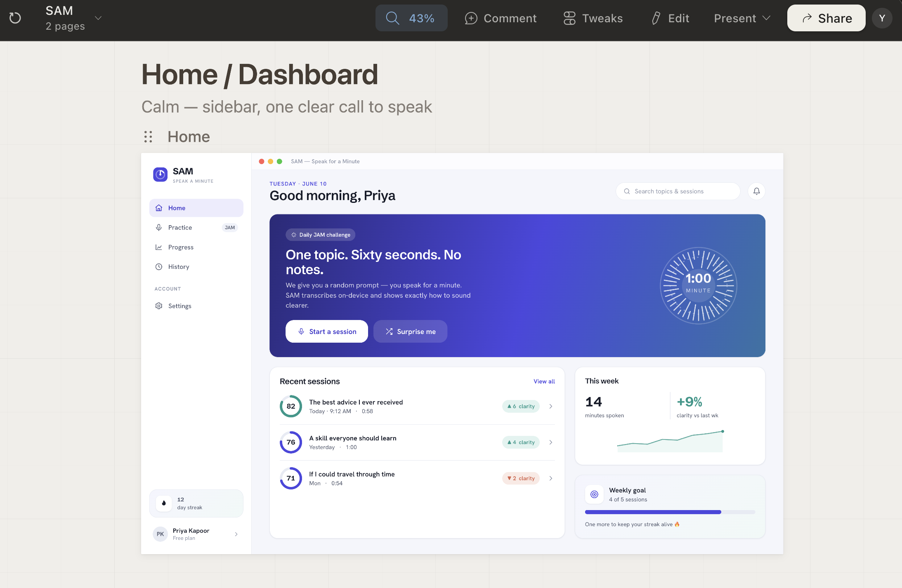Expand chevron for travel through time session
Viewport: 902px width, 588px height.
pos(550,478)
